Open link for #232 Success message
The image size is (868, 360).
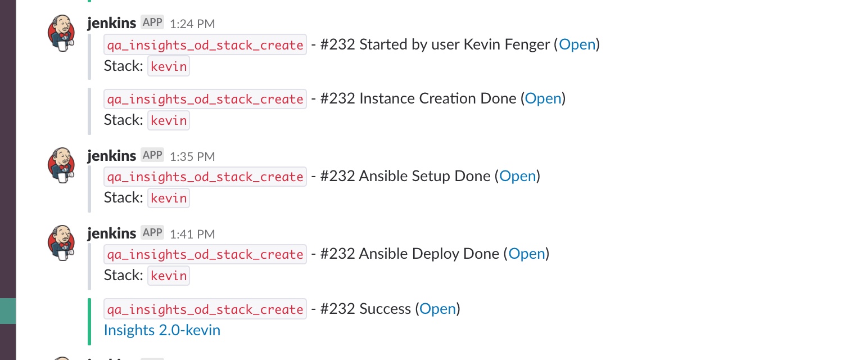pyautogui.click(x=438, y=309)
